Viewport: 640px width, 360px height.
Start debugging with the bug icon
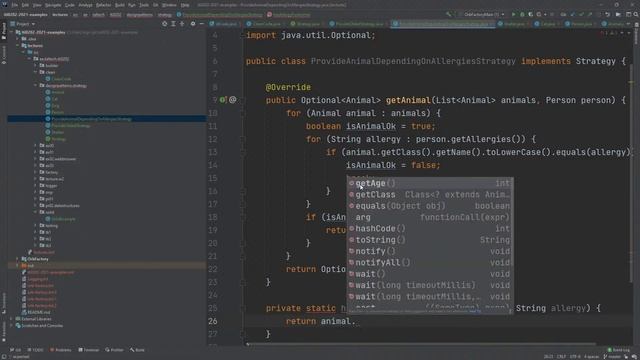click(x=522, y=14)
